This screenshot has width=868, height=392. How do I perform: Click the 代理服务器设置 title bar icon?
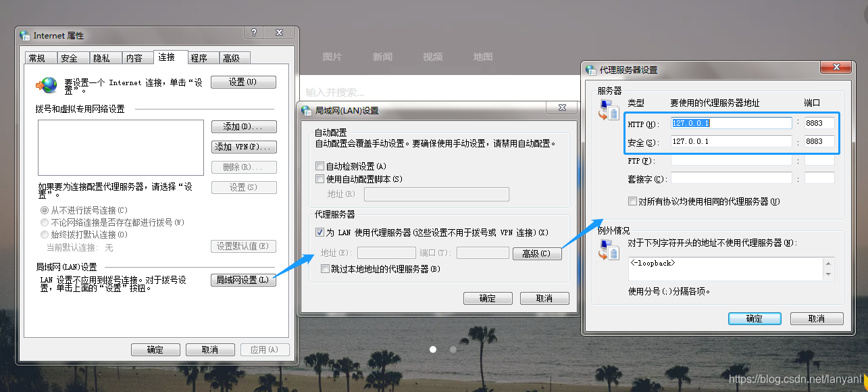(x=590, y=68)
